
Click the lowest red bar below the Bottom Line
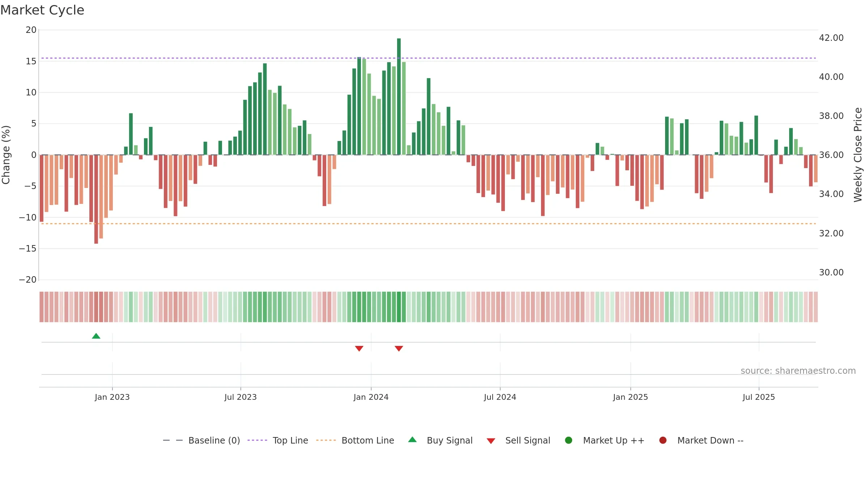(96, 199)
